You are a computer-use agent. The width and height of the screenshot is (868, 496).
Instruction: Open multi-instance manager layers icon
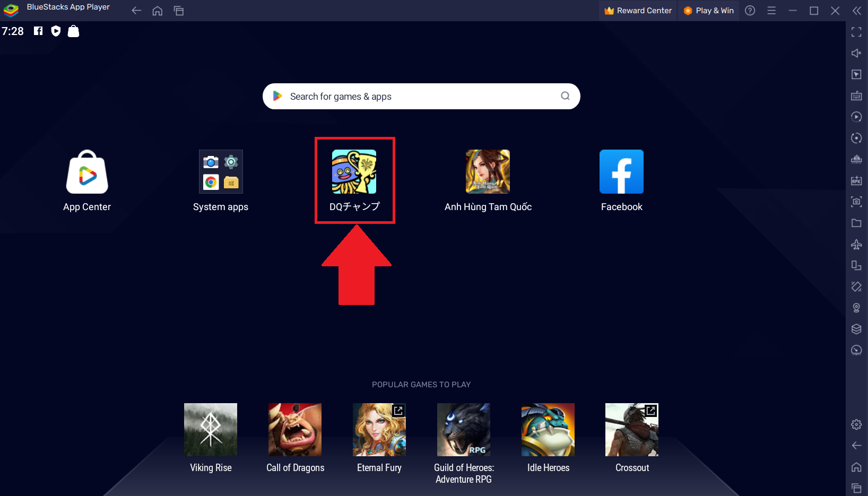pyautogui.click(x=856, y=329)
